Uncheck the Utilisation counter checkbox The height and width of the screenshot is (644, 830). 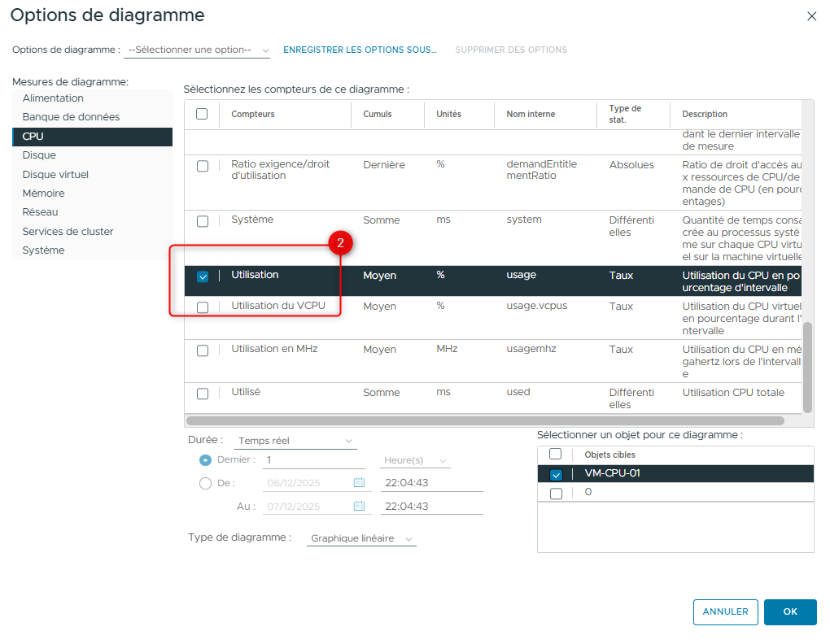[x=203, y=276]
